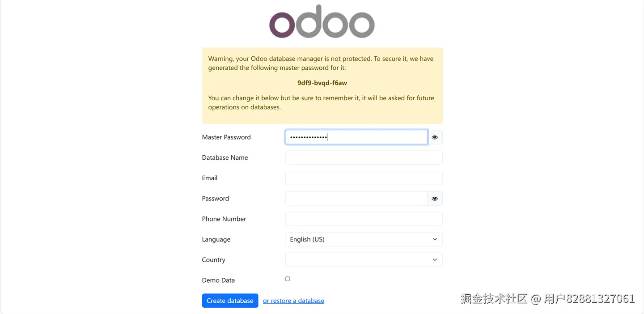
Task: Click the Master Password label
Action: (x=226, y=137)
